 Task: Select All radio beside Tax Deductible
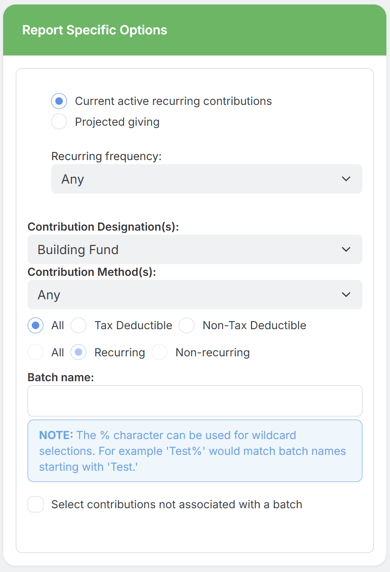tap(35, 325)
